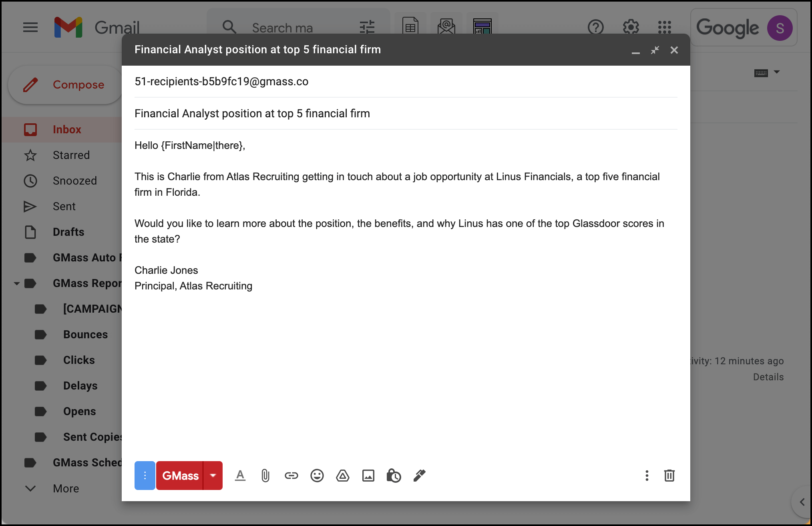Close the compose window
The width and height of the screenshot is (812, 526).
pos(674,50)
